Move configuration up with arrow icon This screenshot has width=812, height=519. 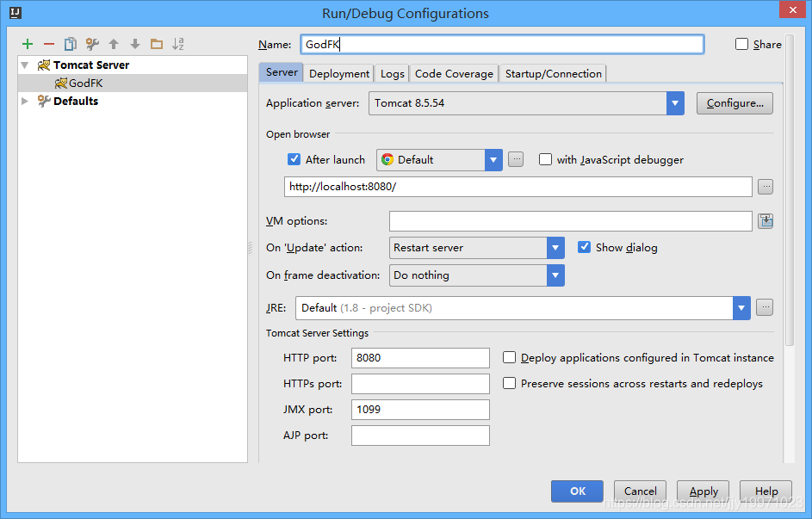pyautogui.click(x=114, y=44)
